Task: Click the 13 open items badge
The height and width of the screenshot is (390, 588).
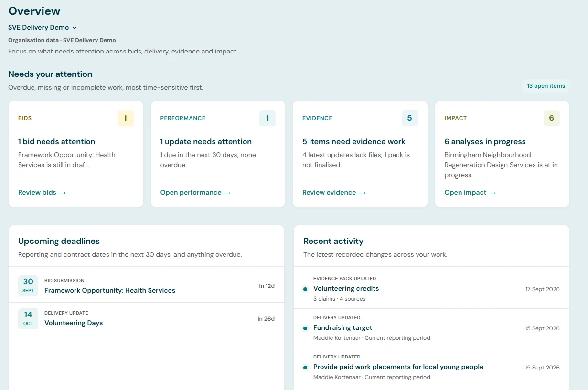Action: (546, 86)
